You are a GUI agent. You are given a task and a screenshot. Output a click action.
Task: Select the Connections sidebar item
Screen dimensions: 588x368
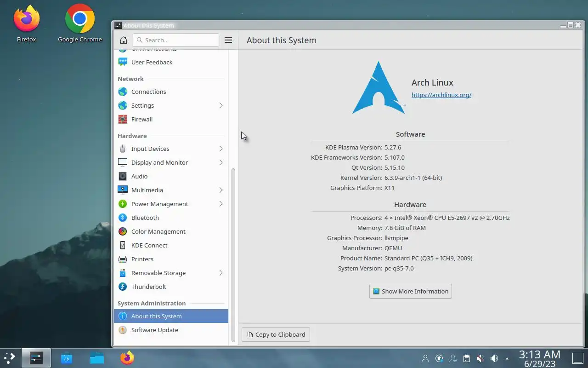click(171, 92)
